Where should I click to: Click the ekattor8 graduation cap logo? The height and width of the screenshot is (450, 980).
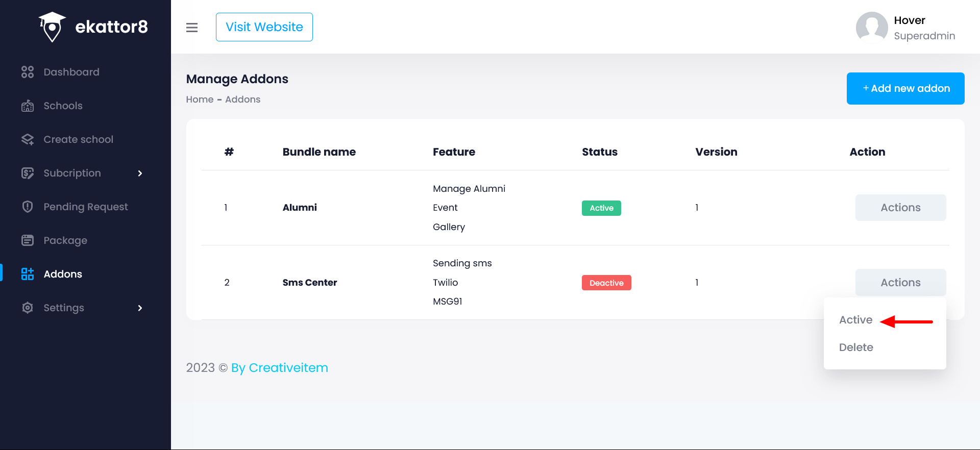click(x=52, y=27)
